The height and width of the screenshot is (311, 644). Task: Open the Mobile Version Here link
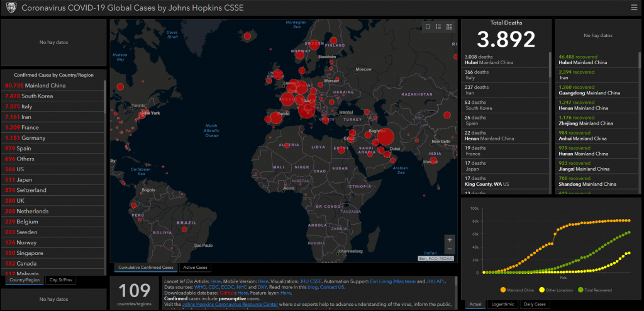tap(263, 281)
